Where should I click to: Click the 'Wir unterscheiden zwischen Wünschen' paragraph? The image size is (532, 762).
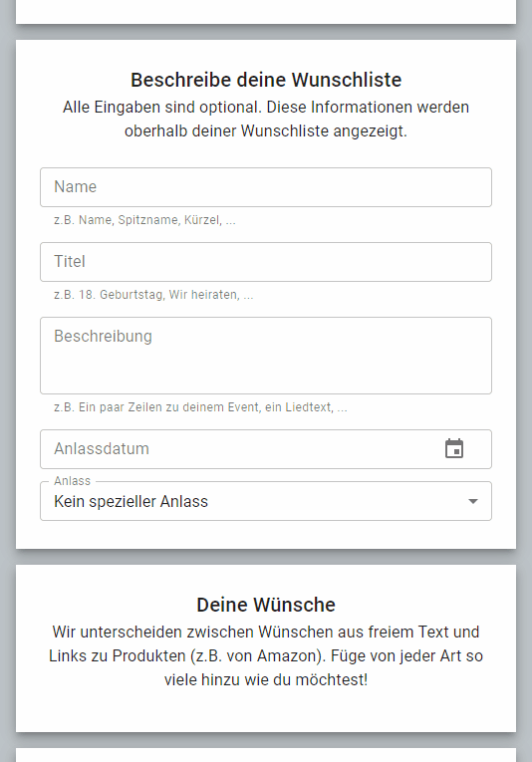click(266, 655)
